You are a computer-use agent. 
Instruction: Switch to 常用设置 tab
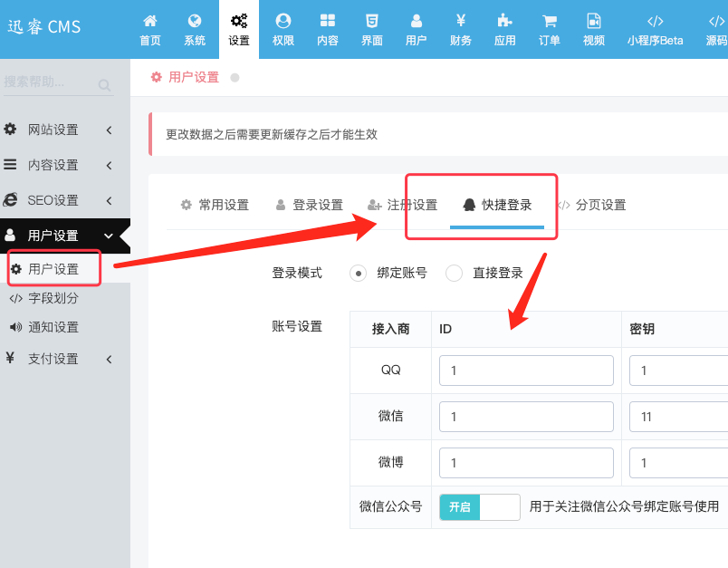tap(215, 205)
